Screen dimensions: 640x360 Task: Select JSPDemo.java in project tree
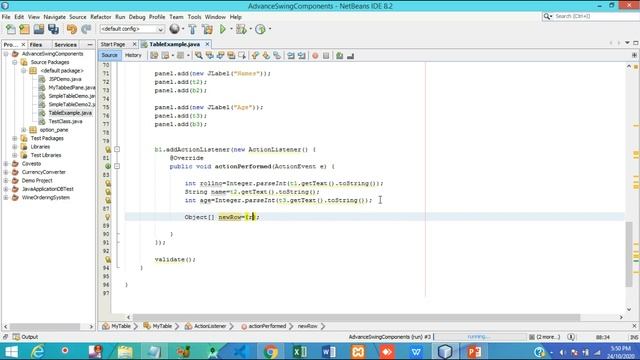[65, 79]
